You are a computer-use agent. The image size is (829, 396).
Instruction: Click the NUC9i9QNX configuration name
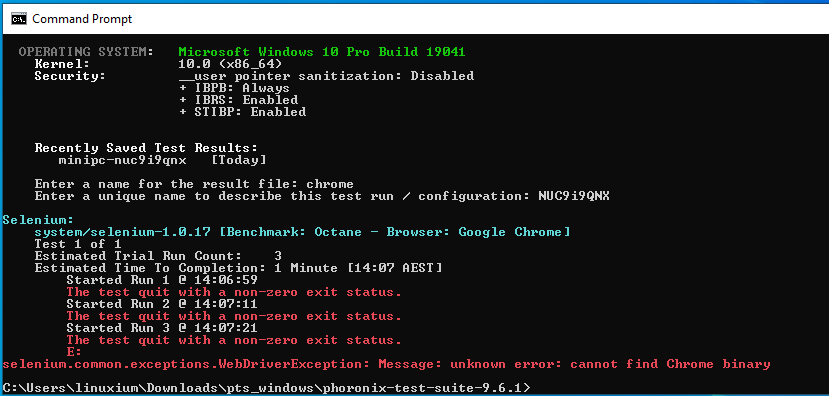point(574,196)
